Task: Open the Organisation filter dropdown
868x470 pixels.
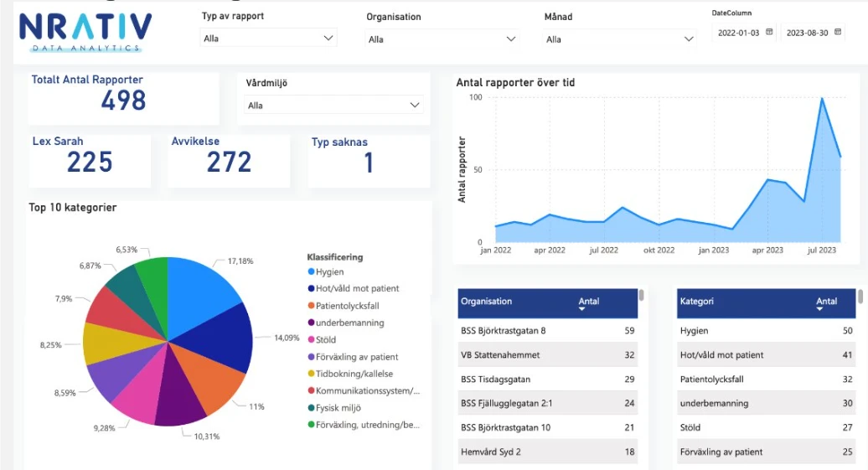Action: (510, 39)
